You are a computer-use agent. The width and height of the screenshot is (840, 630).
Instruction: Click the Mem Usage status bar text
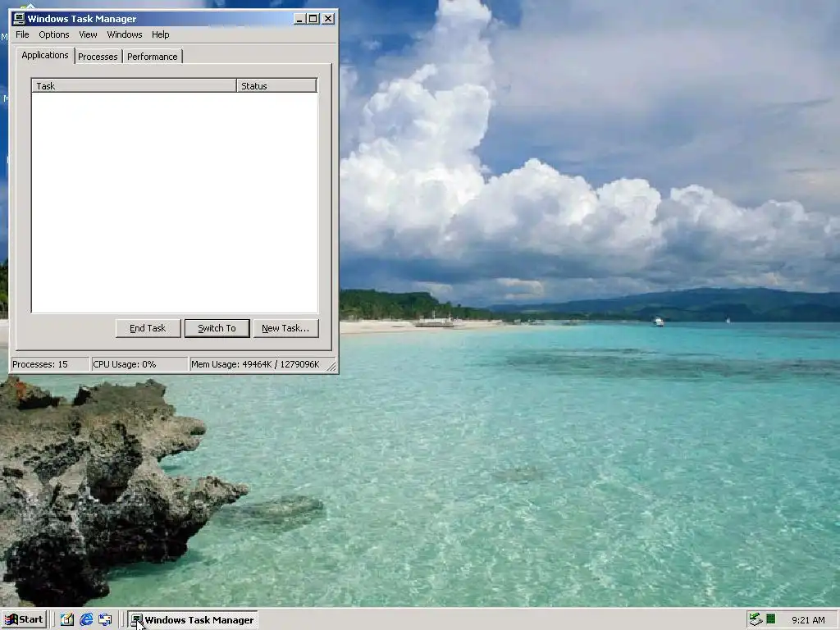coord(255,364)
